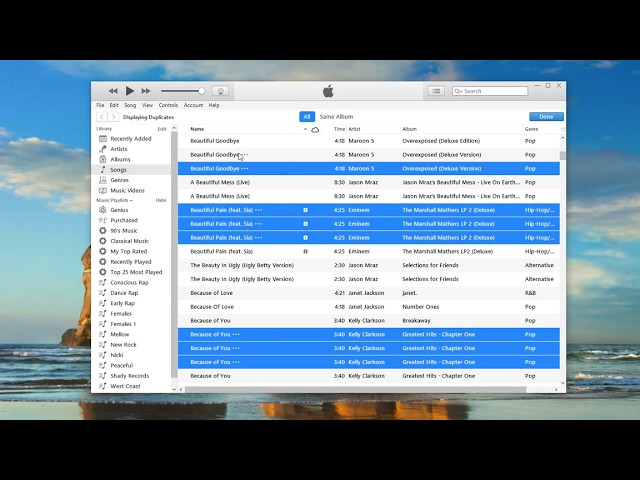
Task: Open the Nicki playlist
Action: coord(117,355)
